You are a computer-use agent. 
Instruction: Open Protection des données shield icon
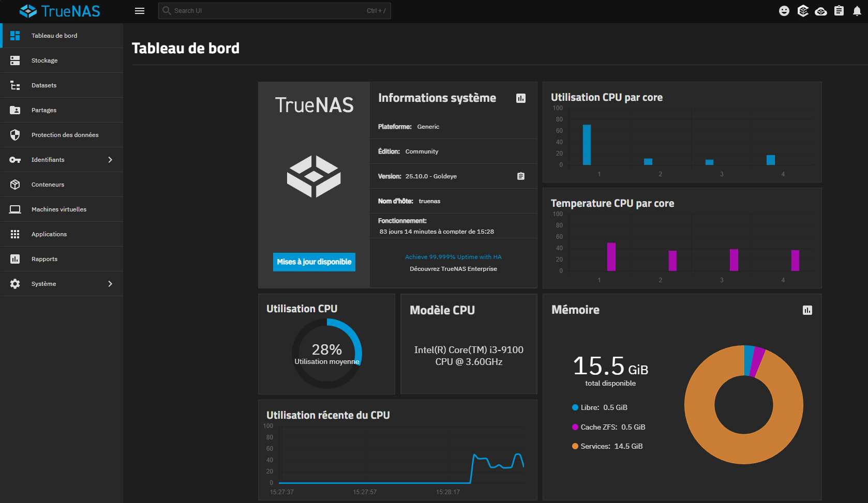[x=14, y=134]
